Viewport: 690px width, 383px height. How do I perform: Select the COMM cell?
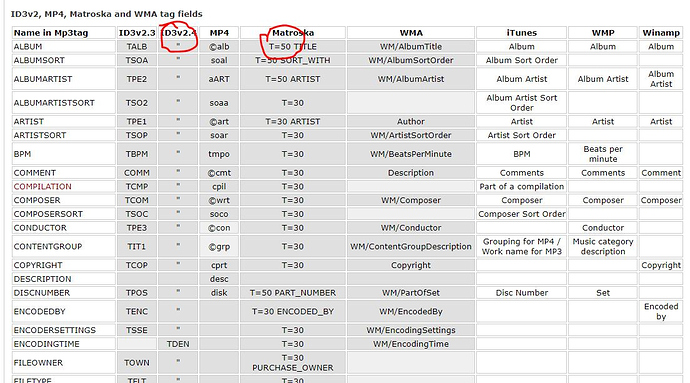click(137, 173)
